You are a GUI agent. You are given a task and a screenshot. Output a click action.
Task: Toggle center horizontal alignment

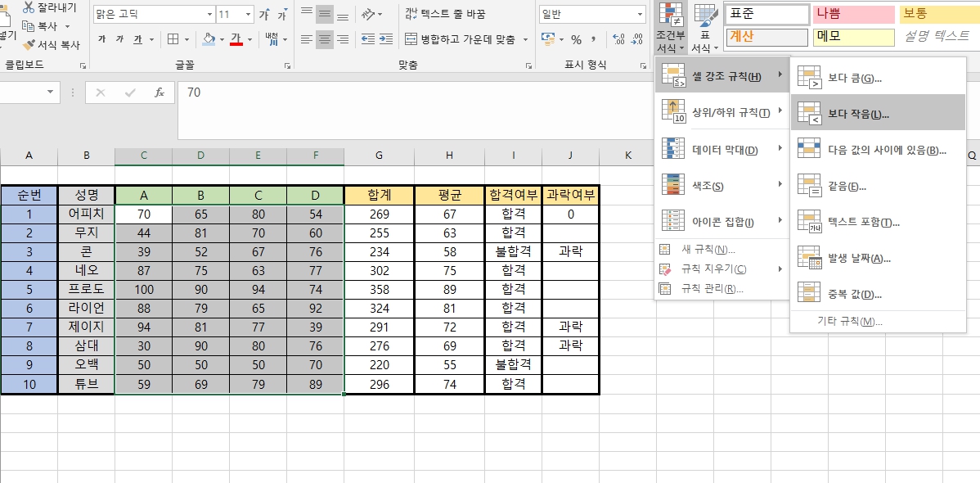click(325, 39)
